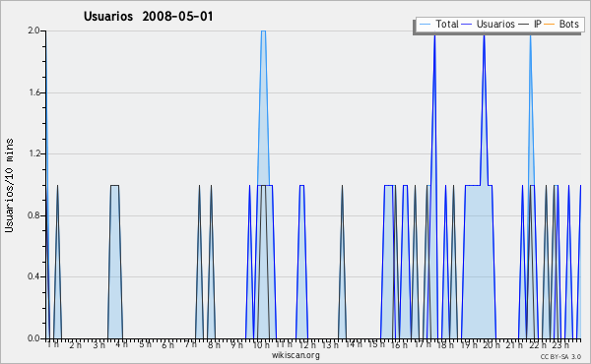The height and width of the screenshot is (364, 591).
Task: Click the 19 h x-axis label
Action: point(469,344)
